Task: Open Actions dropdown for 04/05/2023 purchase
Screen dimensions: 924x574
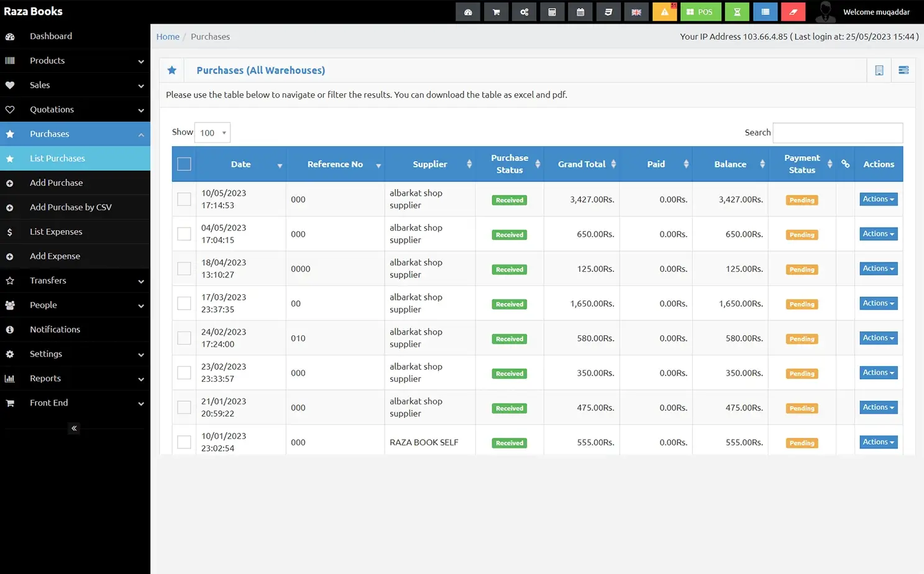Action: 878,234
